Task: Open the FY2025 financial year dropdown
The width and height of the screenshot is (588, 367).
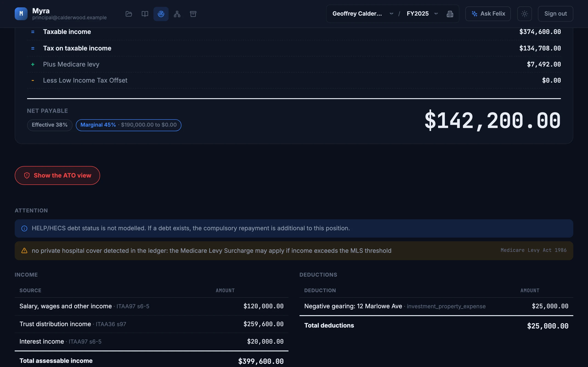Action: point(422,14)
